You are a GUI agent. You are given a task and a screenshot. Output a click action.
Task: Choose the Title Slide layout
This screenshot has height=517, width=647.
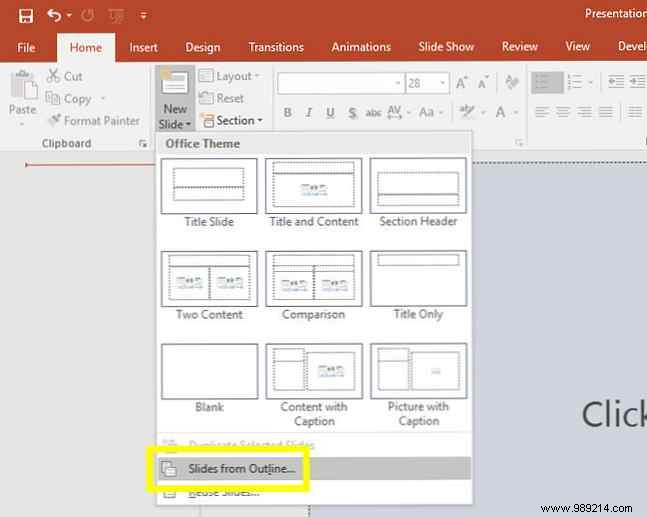209,193
